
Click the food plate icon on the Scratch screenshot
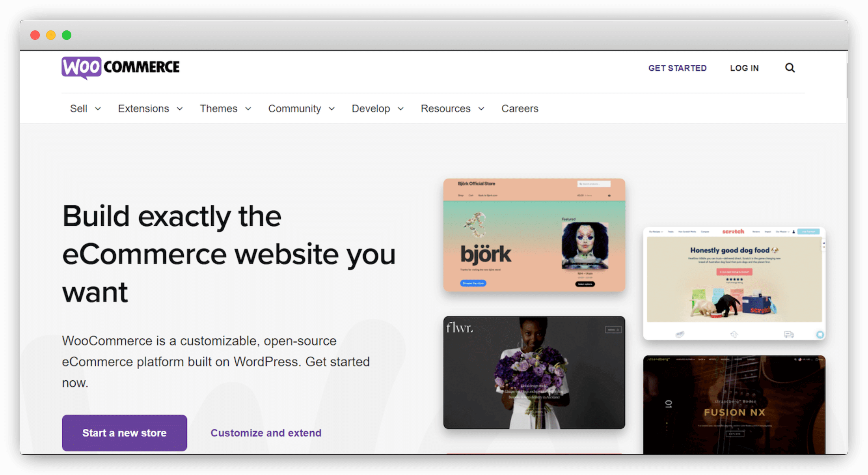click(679, 334)
